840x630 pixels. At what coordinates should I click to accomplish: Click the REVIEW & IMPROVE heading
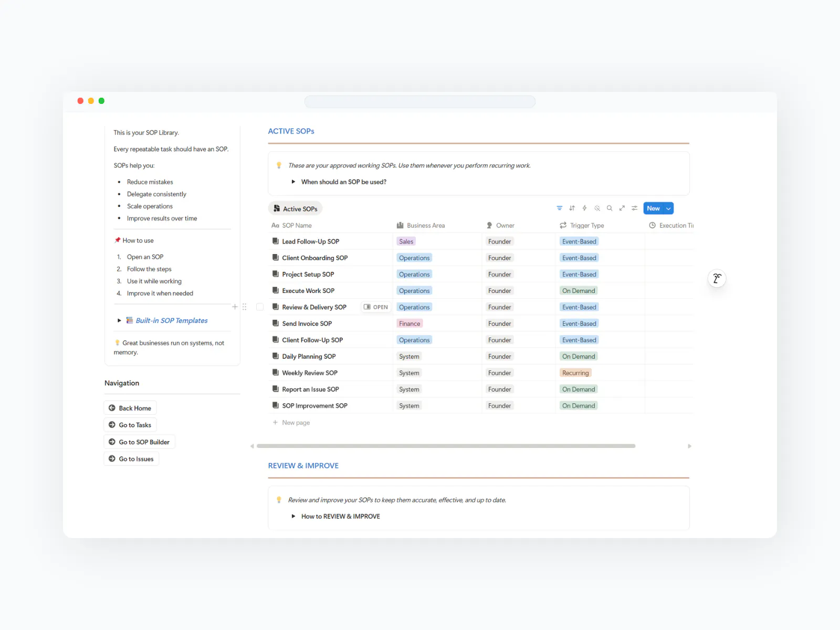[x=303, y=466]
